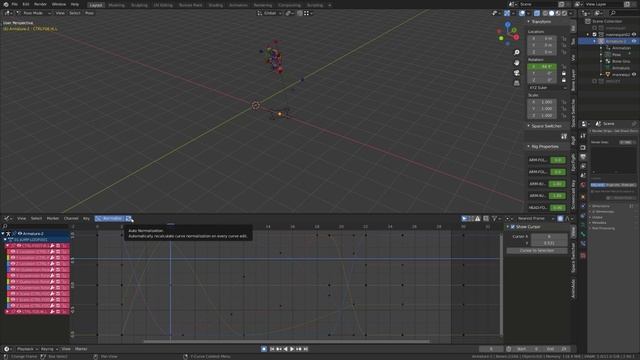Image resolution: width=640 pixels, height=360 pixels.
Task: Click the graph editor horizontal scrollbar
Action: (287, 341)
